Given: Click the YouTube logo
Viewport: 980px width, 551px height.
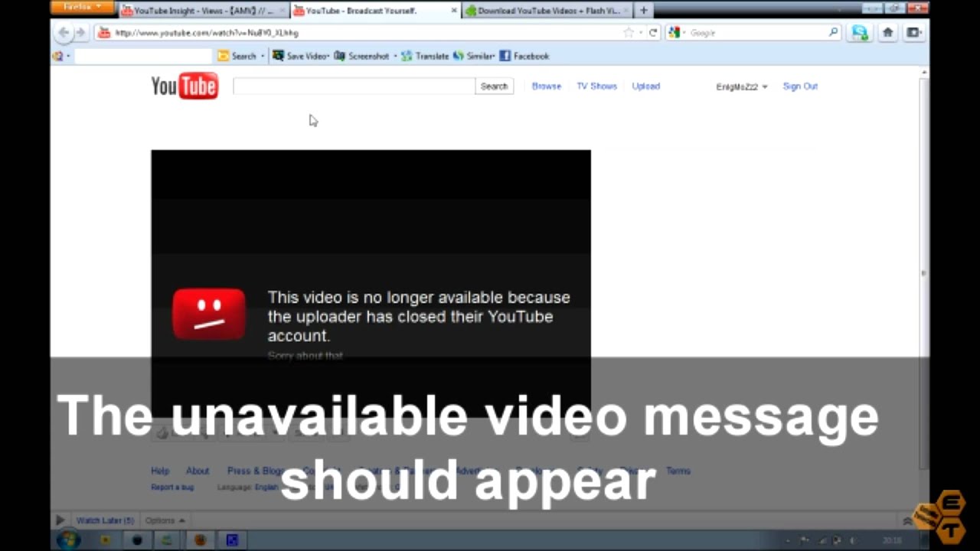Looking at the screenshot, I should click(185, 86).
